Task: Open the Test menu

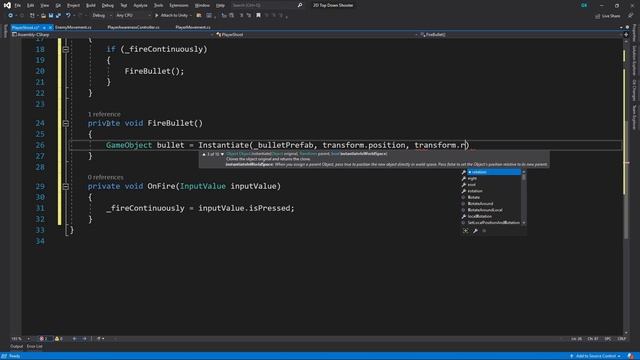Action: point(124,5)
